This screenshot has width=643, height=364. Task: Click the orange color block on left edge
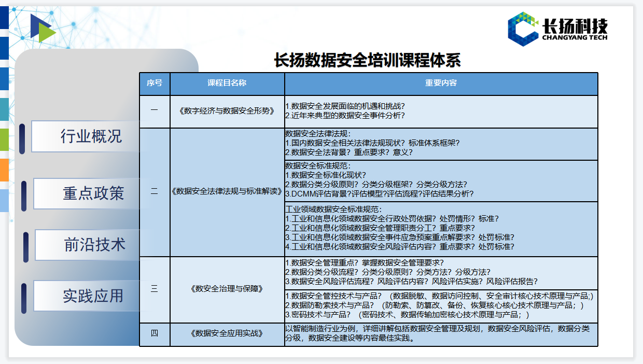[4, 170]
